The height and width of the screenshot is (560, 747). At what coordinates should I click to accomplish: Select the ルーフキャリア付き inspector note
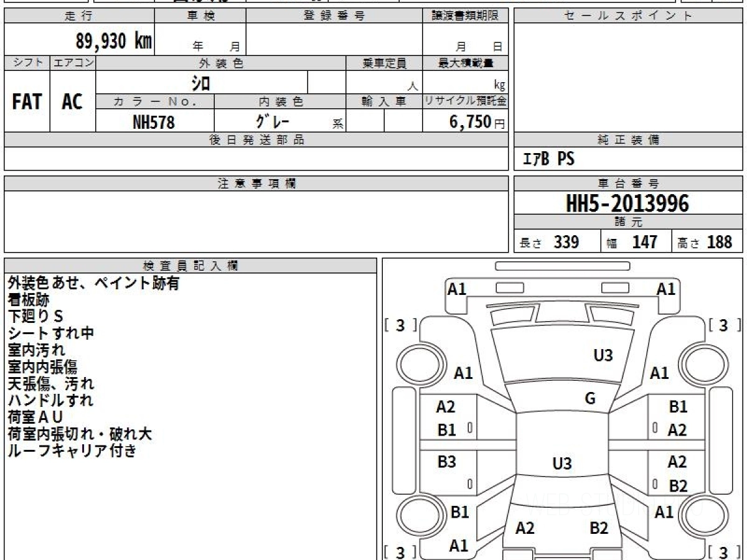tap(72, 451)
